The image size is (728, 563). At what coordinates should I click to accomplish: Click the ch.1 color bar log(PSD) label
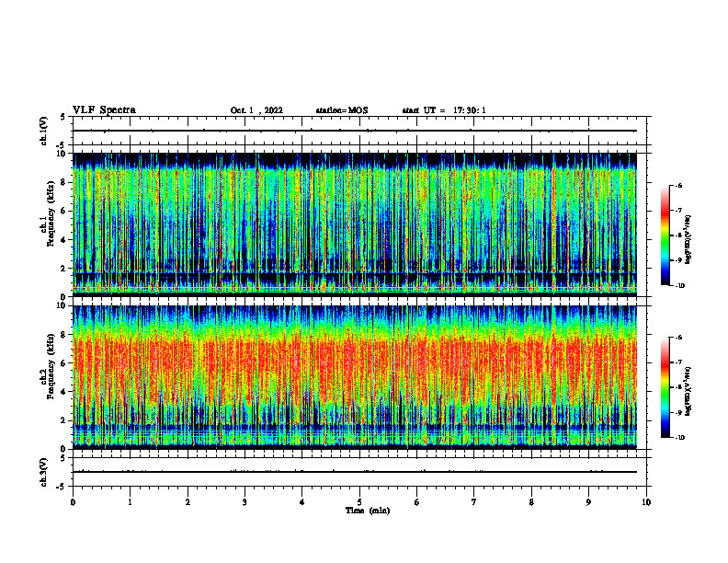coord(688,240)
